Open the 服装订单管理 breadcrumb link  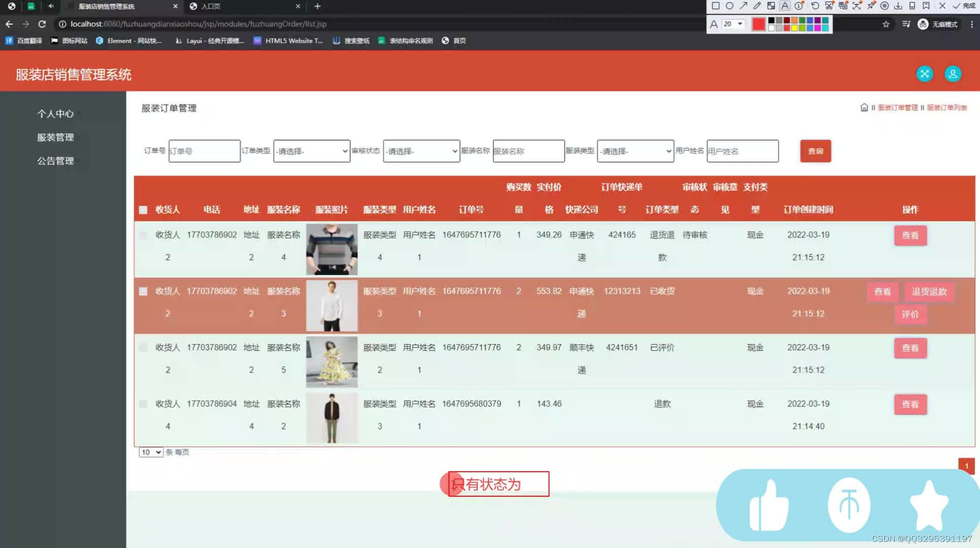(897, 108)
